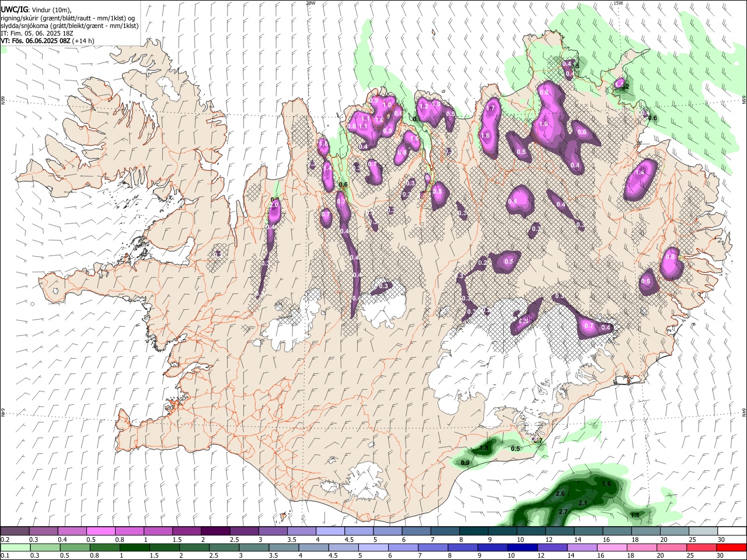
Task: Click the '30' label in the snow legend row
Action: point(721,540)
